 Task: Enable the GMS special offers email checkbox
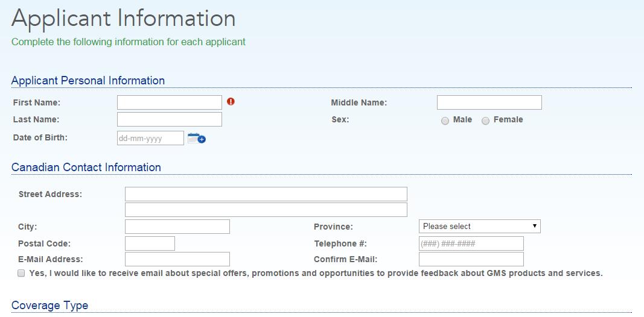tap(22, 273)
